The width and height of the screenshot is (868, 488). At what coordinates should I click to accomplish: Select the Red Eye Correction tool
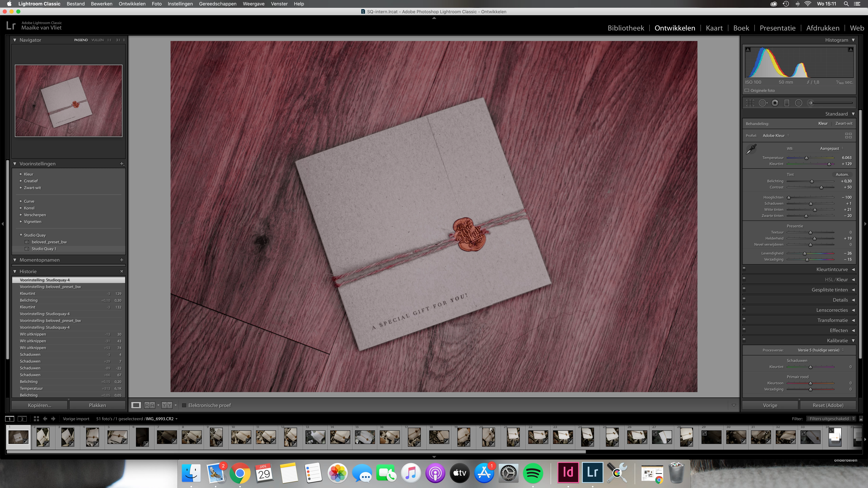(x=775, y=103)
